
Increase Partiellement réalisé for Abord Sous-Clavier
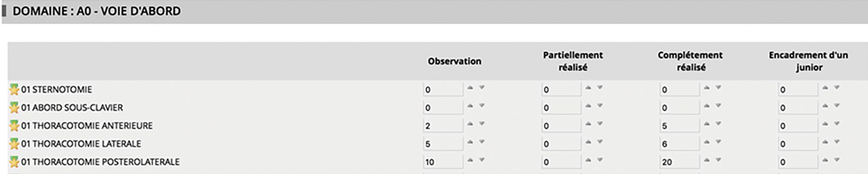(588, 106)
